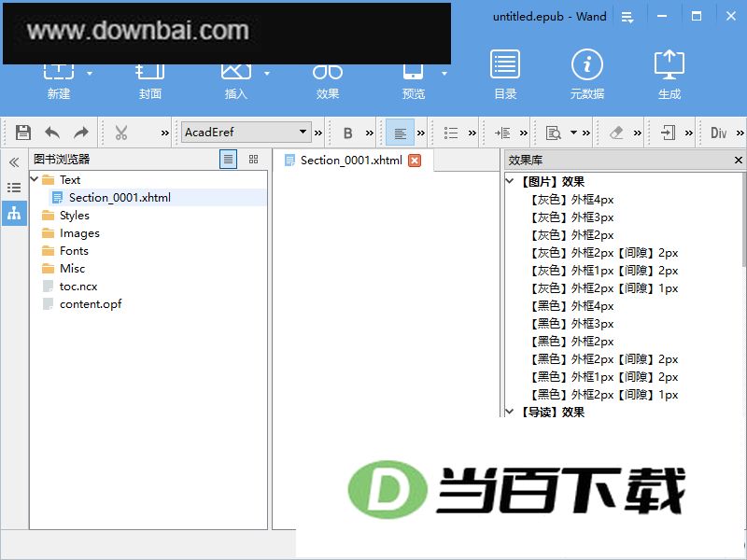Collapse the 【图片】效果 group
Viewport: 747px width, 560px height.
(510, 181)
